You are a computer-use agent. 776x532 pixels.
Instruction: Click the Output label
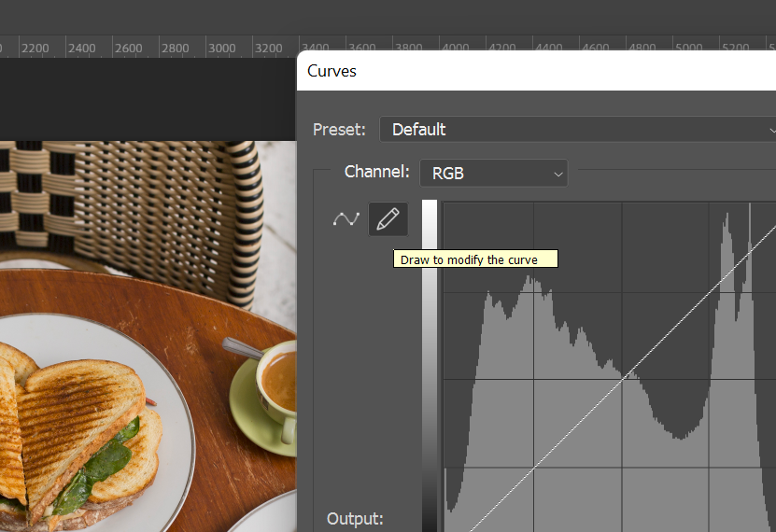point(355,519)
